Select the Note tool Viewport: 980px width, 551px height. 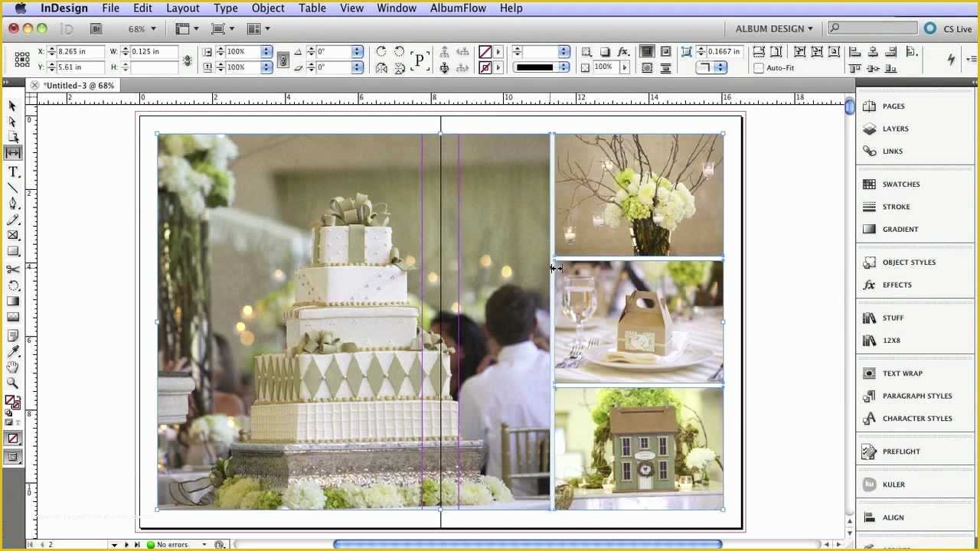[x=13, y=335]
